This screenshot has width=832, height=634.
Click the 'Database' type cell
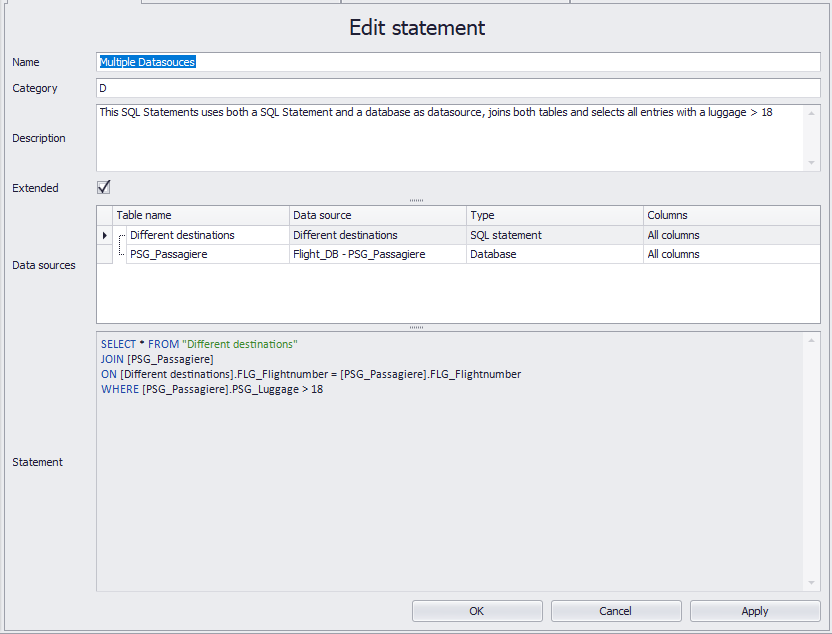(554, 254)
